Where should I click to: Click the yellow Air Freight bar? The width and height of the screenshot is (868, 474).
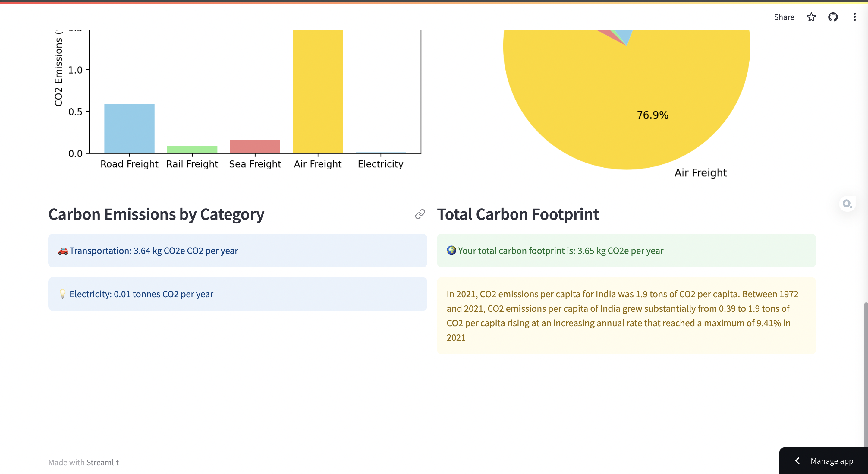coord(318,91)
